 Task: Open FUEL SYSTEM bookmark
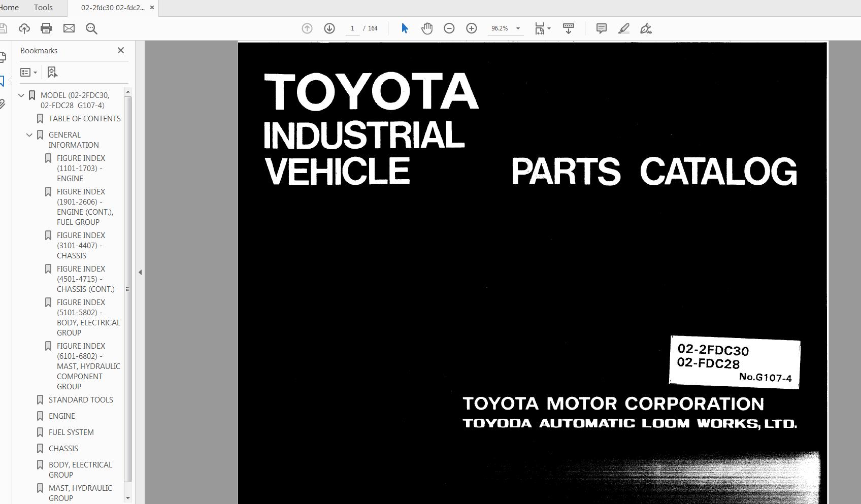pyautogui.click(x=71, y=432)
